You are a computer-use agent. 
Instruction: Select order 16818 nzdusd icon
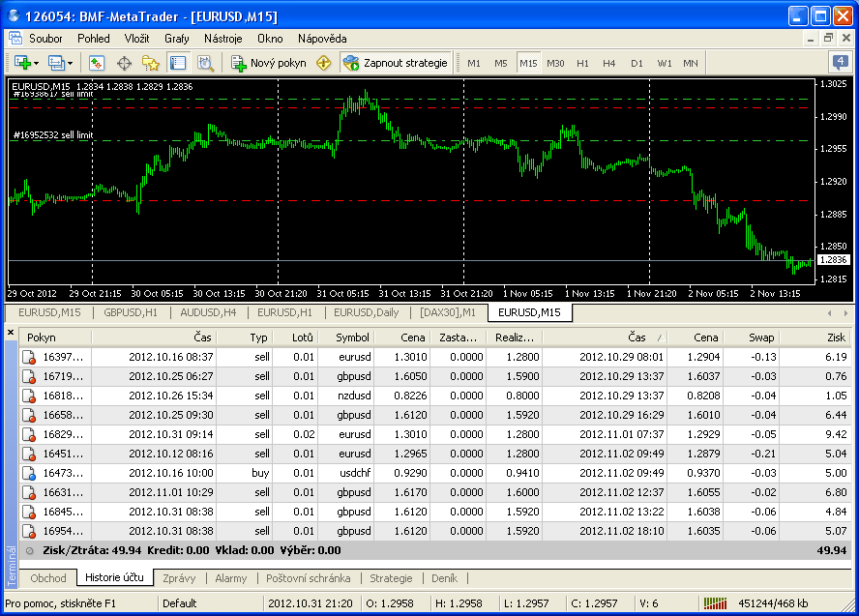[x=29, y=396]
